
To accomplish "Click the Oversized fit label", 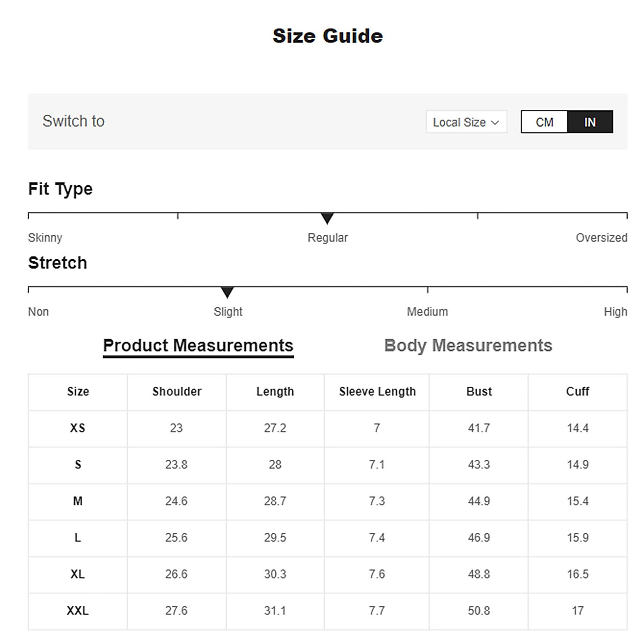I will (x=601, y=238).
